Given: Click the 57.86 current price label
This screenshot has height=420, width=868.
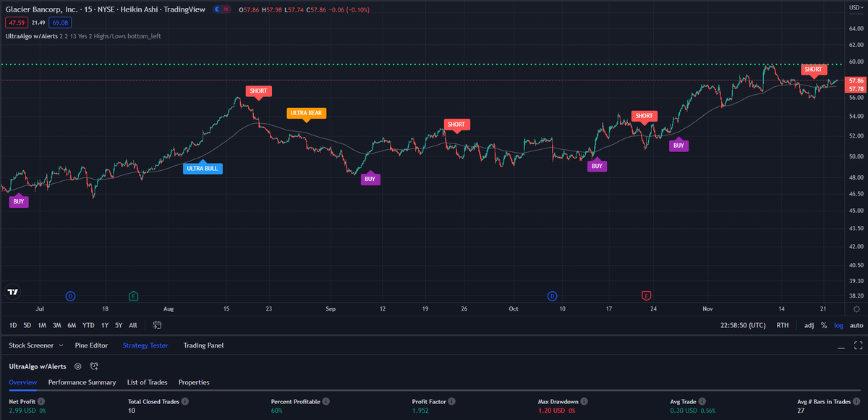Looking at the screenshot, I should pyautogui.click(x=856, y=81).
